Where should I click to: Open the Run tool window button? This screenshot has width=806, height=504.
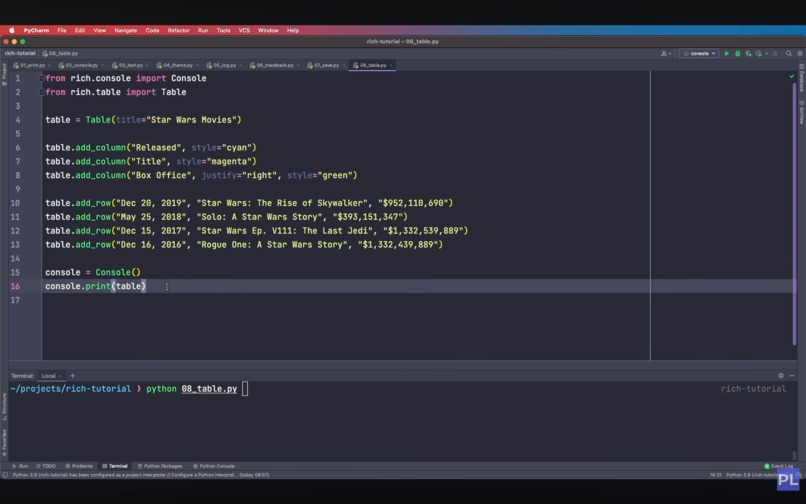21,466
